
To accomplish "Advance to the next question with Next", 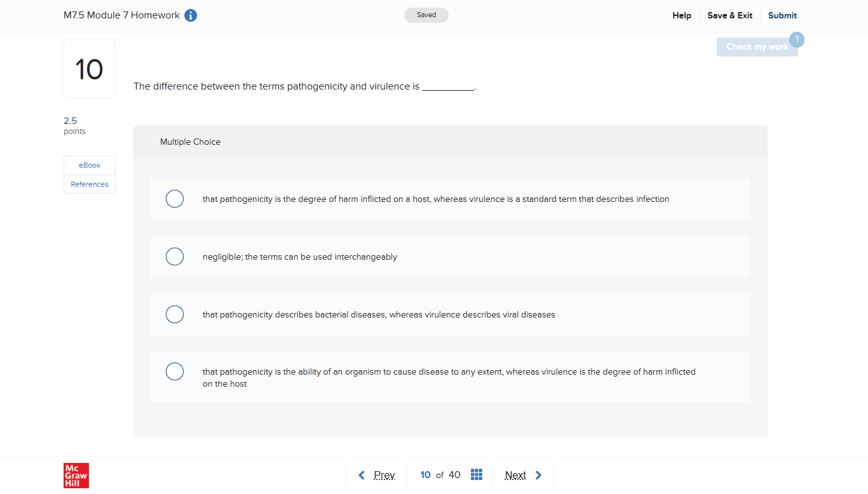I will tap(515, 474).
